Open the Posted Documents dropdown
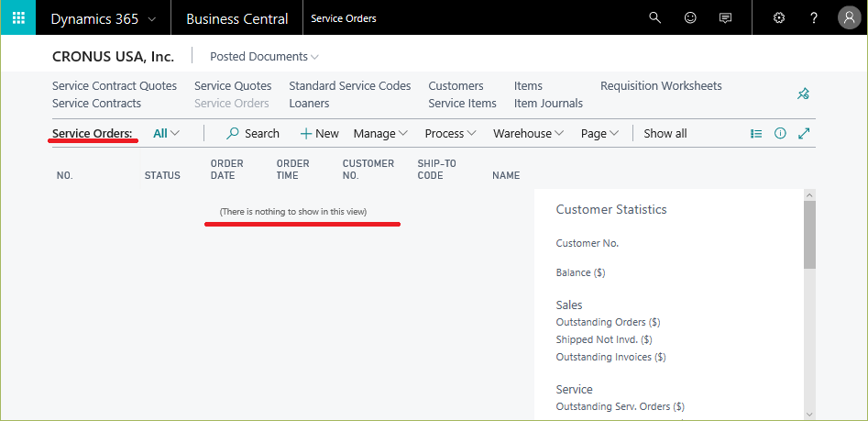 click(265, 57)
